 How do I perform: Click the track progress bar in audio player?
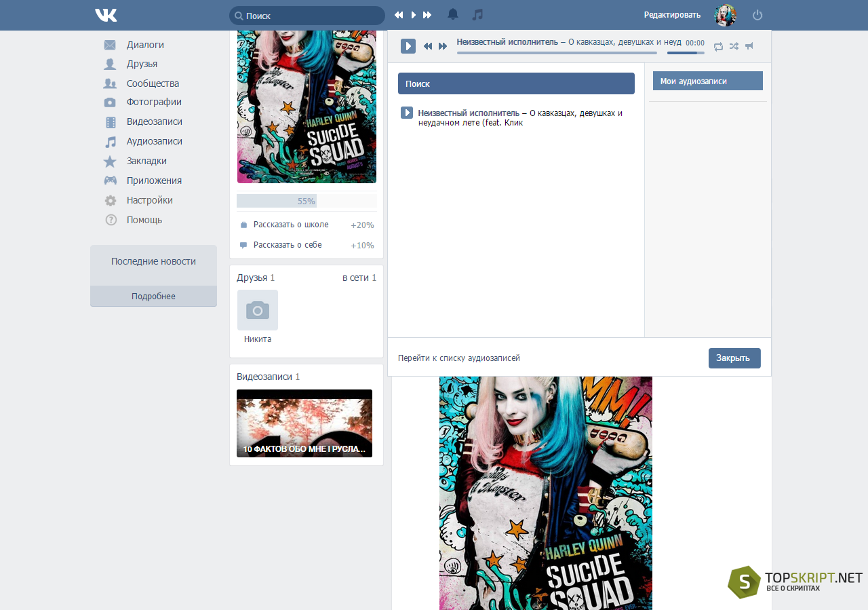[557, 53]
